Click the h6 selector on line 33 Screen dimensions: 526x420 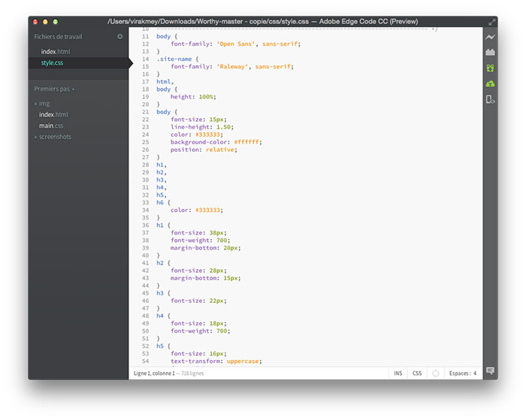(160, 203)
